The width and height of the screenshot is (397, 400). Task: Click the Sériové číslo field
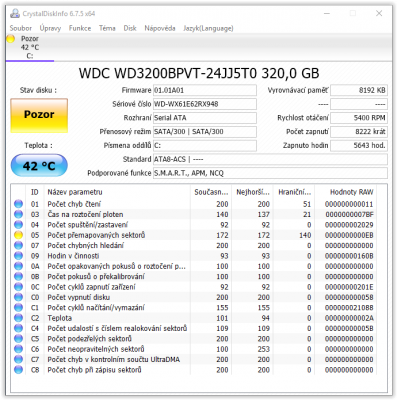coord(205,104)
